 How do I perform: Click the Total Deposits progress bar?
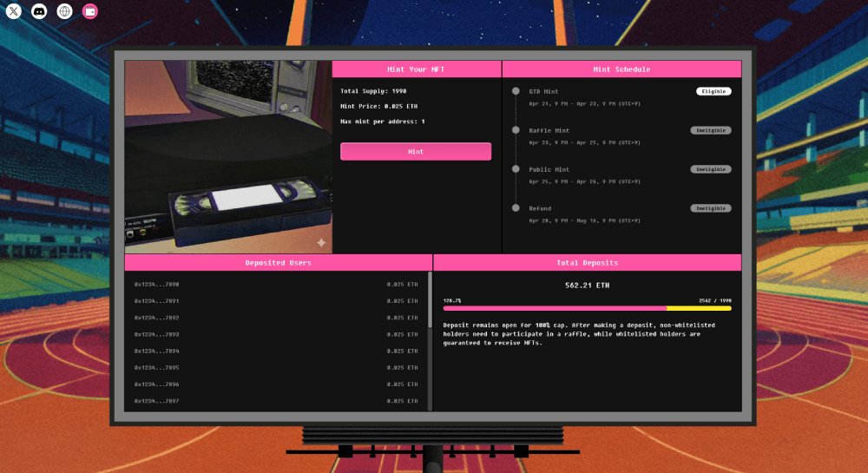click(x=587, y=308)
